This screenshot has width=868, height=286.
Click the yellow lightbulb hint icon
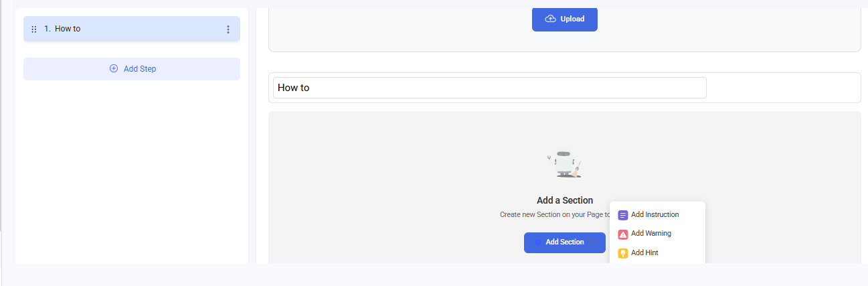pos(623,253)
